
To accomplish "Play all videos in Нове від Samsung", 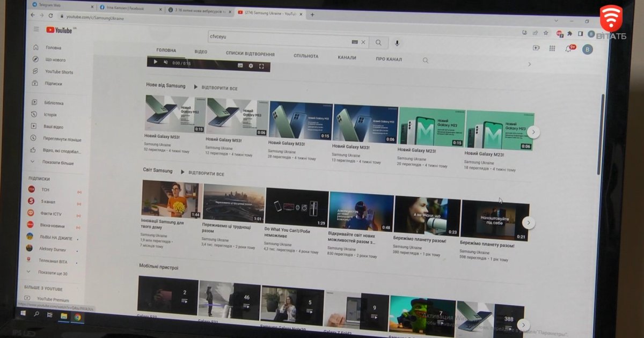I will [215, 87].
